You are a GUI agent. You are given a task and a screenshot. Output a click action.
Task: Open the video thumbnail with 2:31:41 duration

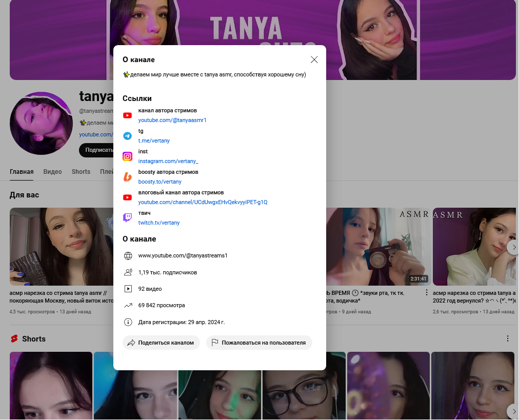coord(378,247)
